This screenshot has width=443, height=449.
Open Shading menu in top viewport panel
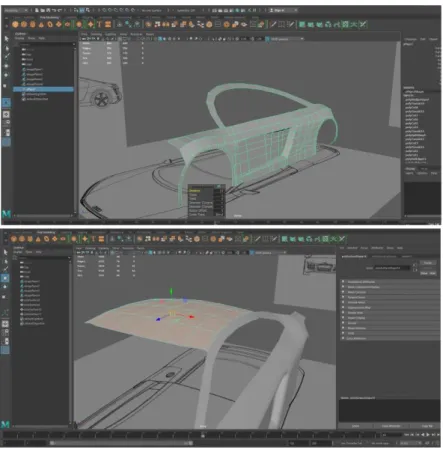click(x=96, y=34)
